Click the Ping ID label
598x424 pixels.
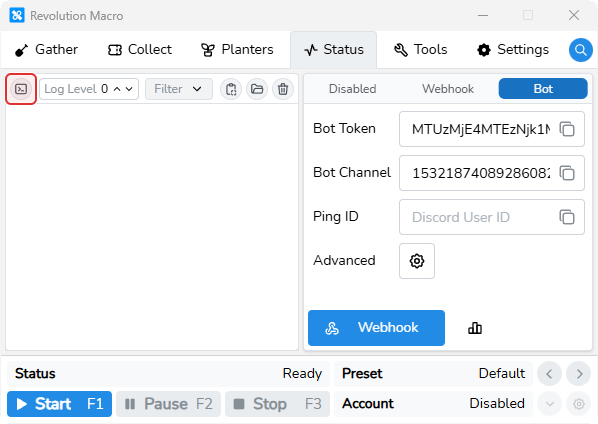pyautogui.click(x=336, y=217)
